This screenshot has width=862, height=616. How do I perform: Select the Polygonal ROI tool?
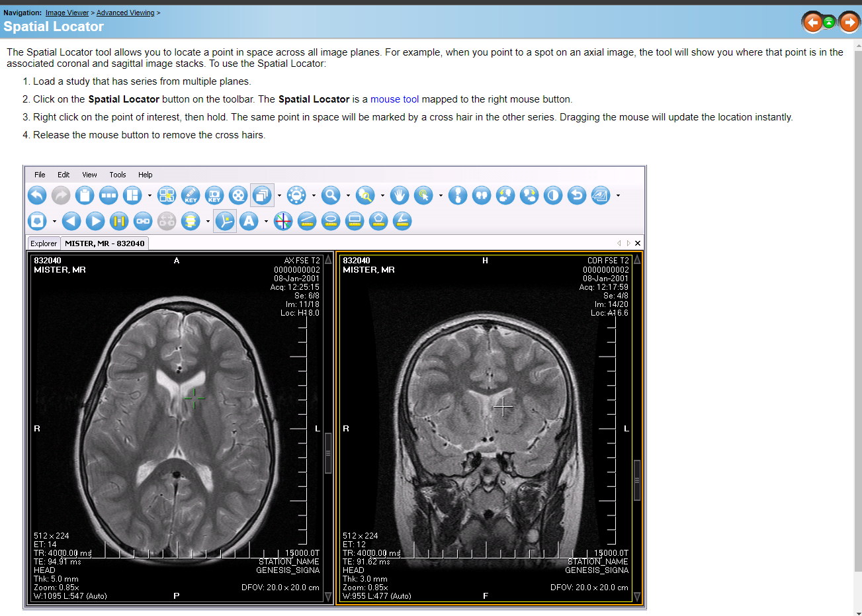[x=378, y=220]
